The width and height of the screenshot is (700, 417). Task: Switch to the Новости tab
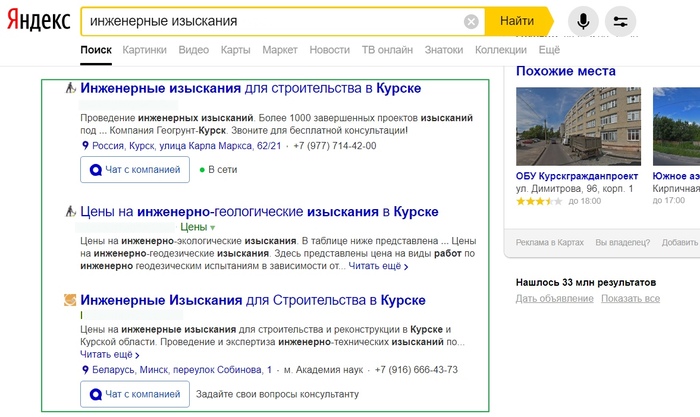(329, 49)
